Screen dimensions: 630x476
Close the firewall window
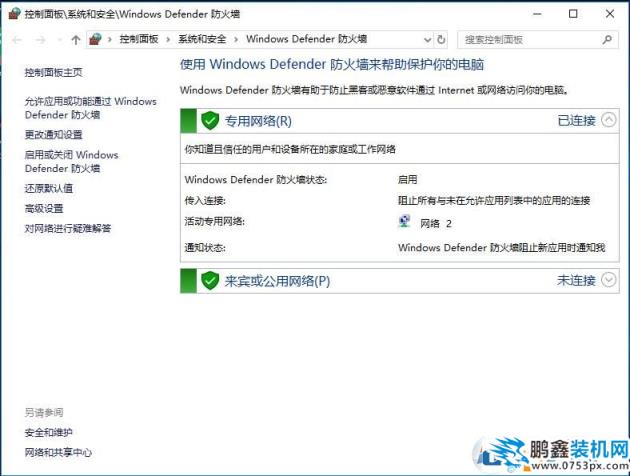[610, 14]
